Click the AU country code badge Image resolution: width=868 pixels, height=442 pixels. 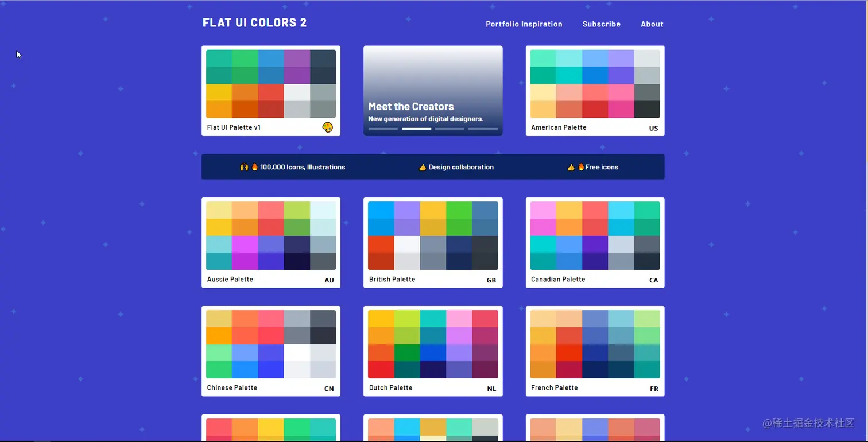click(329, 281)
